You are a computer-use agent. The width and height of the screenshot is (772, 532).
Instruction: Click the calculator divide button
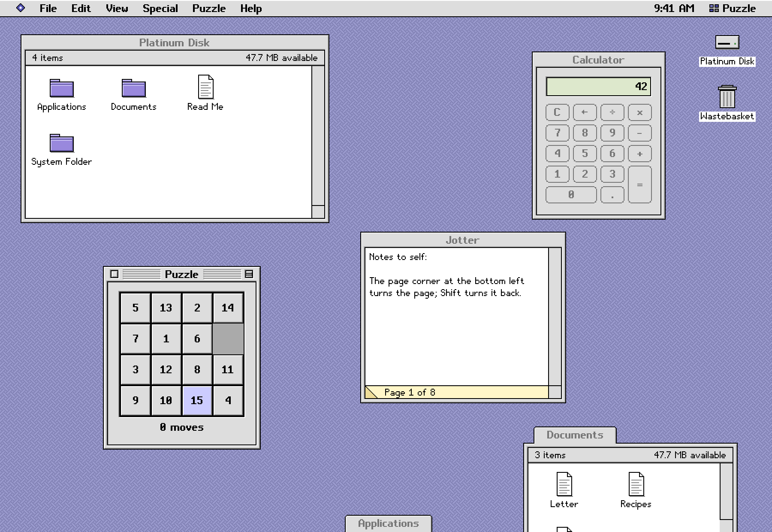coord(612,112)
